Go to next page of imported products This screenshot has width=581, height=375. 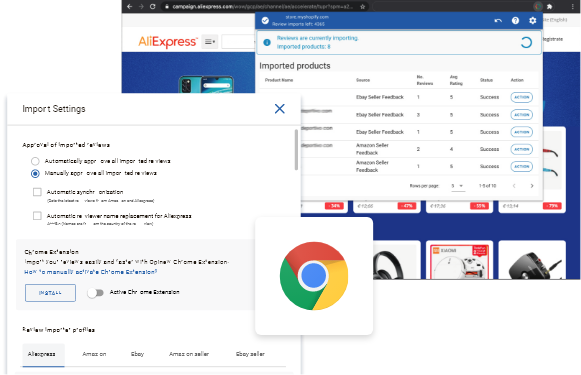[x=532, y=186]
